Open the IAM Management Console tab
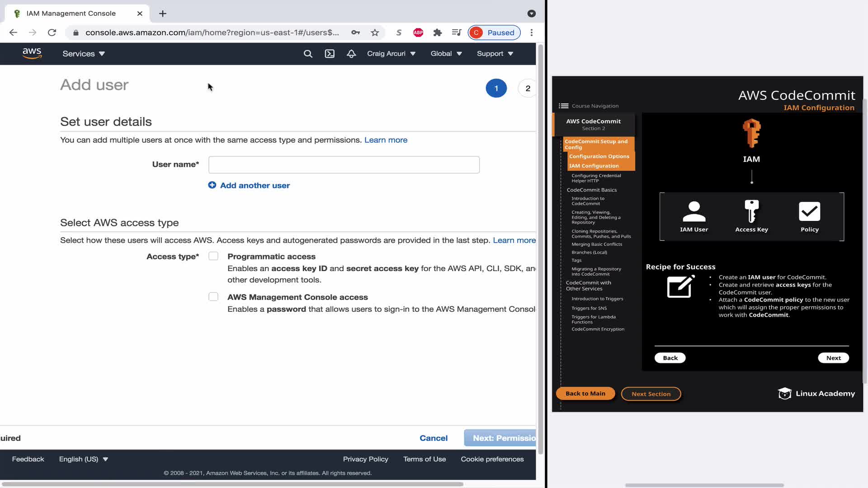Image resolution: width=868 pixels, height=488 pixels. tap(71, 14)
